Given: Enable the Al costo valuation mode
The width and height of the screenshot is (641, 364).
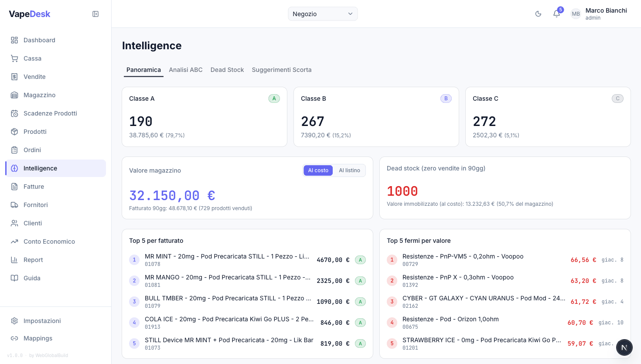Looking at the screenshot, I should (x=318, y=170).
